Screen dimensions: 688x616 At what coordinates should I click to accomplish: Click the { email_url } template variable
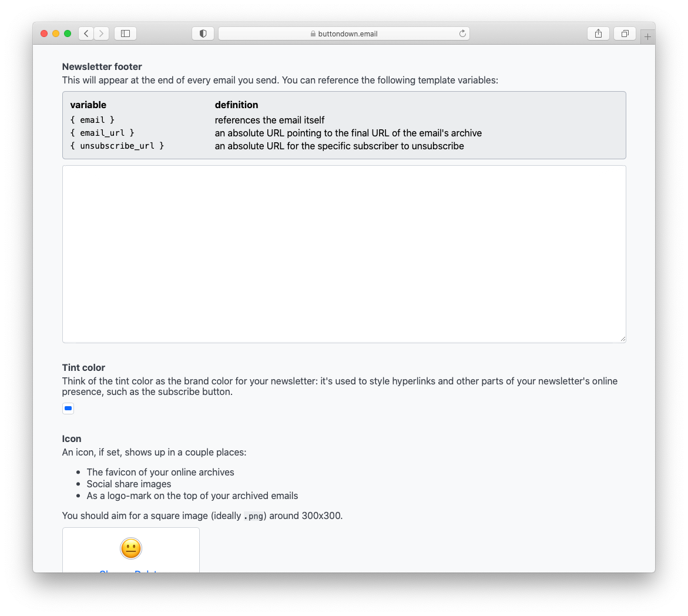click(x=102, y=133)
